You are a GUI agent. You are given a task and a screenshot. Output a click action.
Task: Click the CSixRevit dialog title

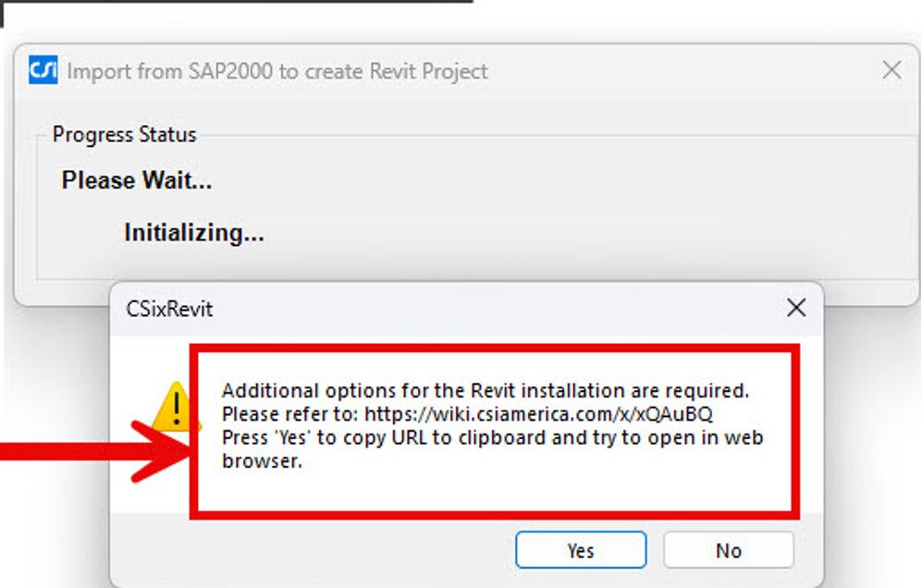pos(169,309)
